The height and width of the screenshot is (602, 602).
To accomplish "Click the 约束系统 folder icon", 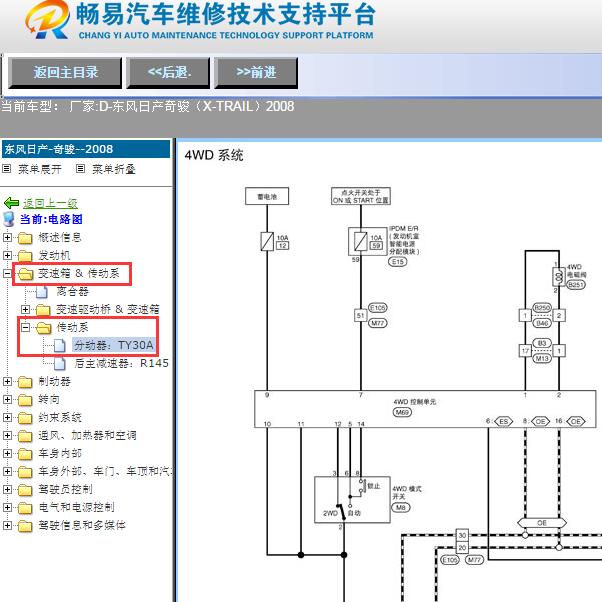I will click(25, 418).
